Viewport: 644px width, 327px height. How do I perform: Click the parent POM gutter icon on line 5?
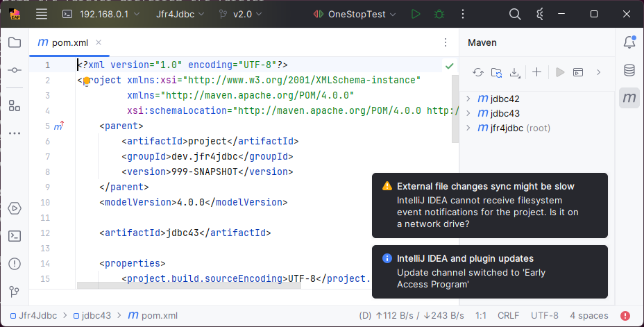(59, 126)
